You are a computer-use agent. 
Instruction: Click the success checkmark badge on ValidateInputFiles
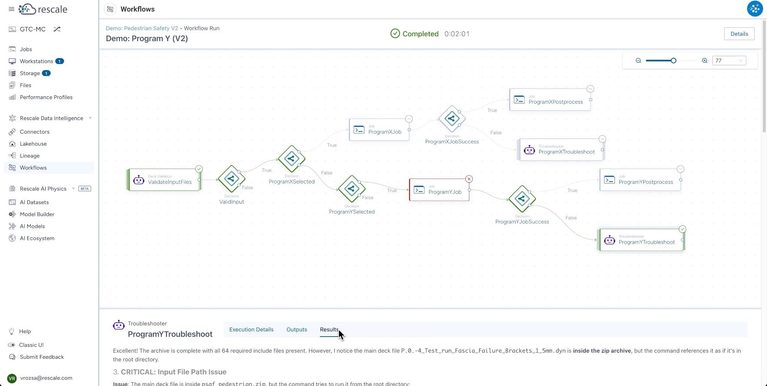click(x=199, y=169)
